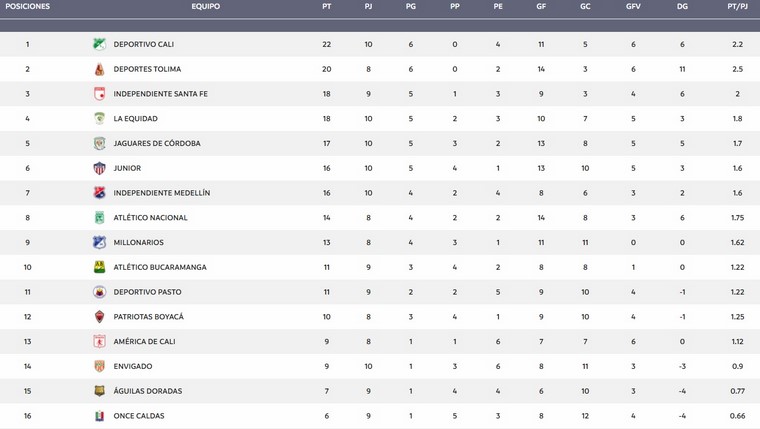The image size is (760, 429).
Task: Click the DG column header
Action: pos(682,6)
